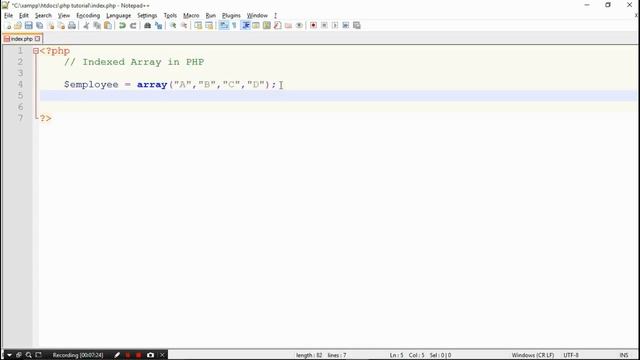Open the Language menu
The image size is (640, 360).
[x=118, y=16]
